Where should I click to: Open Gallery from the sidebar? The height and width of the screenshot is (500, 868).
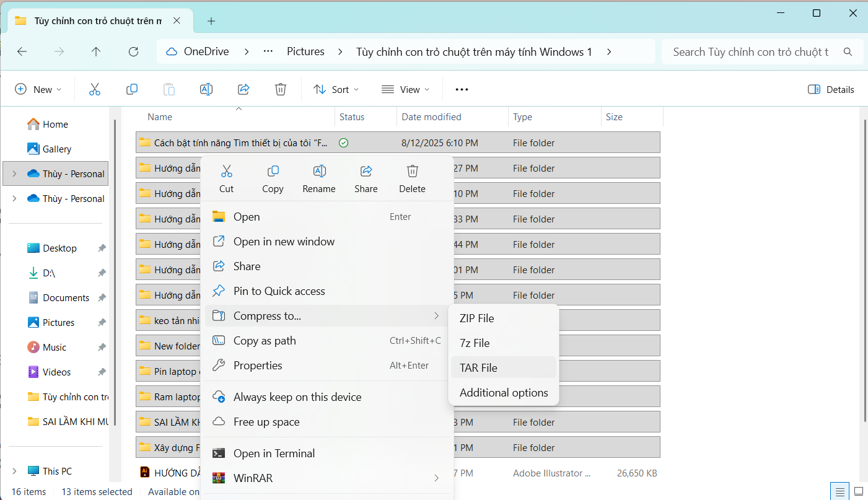pyautogui.click(x=56, y=149)
